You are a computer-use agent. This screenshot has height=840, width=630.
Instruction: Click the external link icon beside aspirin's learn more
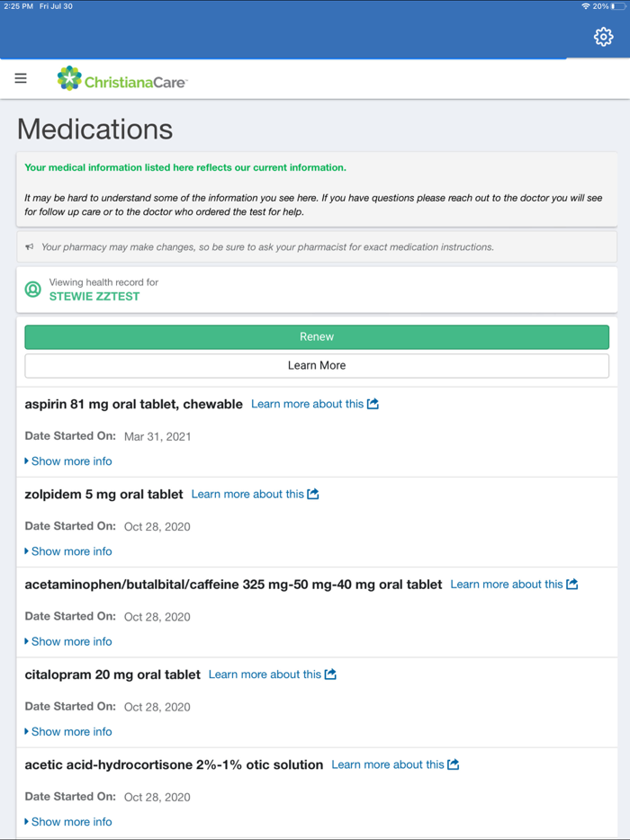(373, 403)
